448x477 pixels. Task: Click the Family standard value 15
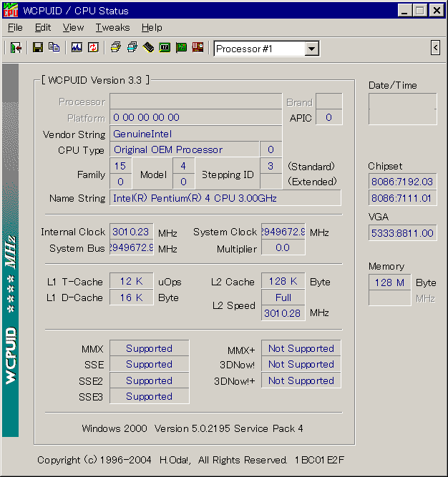pyautogui.click(x=120, y=166)
